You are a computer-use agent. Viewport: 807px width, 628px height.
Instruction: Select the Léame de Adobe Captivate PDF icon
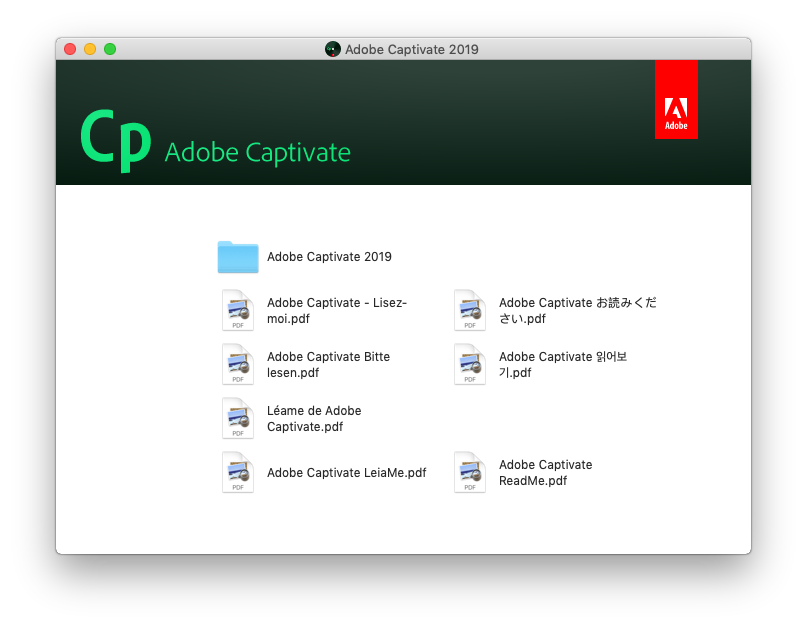click(x=238, y=418)
